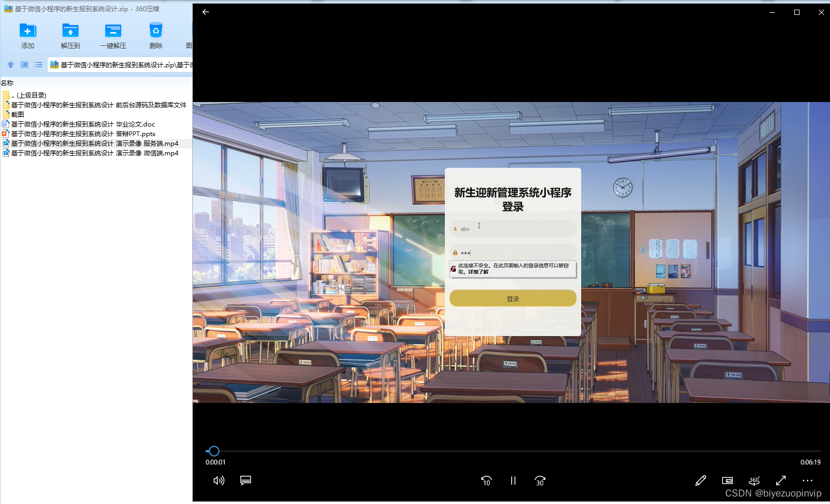
Task: Switch to mini player view
Action: (727, 481)
